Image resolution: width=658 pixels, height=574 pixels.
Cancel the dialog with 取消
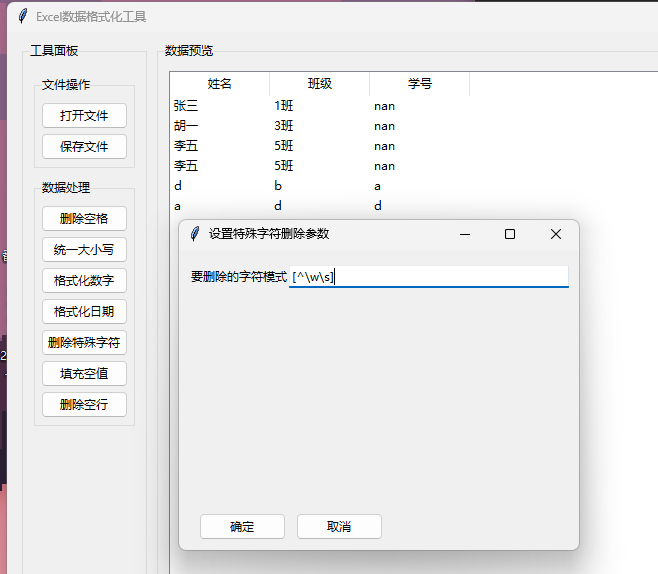click(339, 527)
